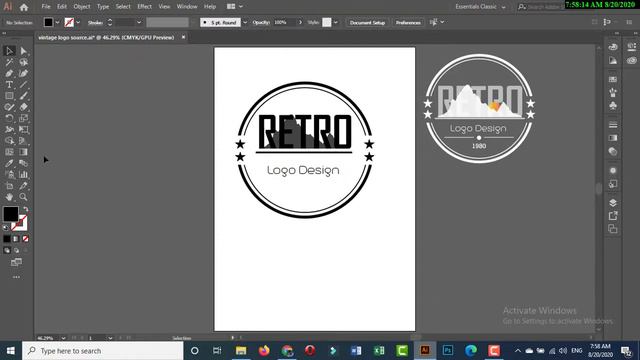Viewport: 640px width, 360px height.
Task: Select the Column Graph tool
Action: pyautogui.click(x=23, y=175)
